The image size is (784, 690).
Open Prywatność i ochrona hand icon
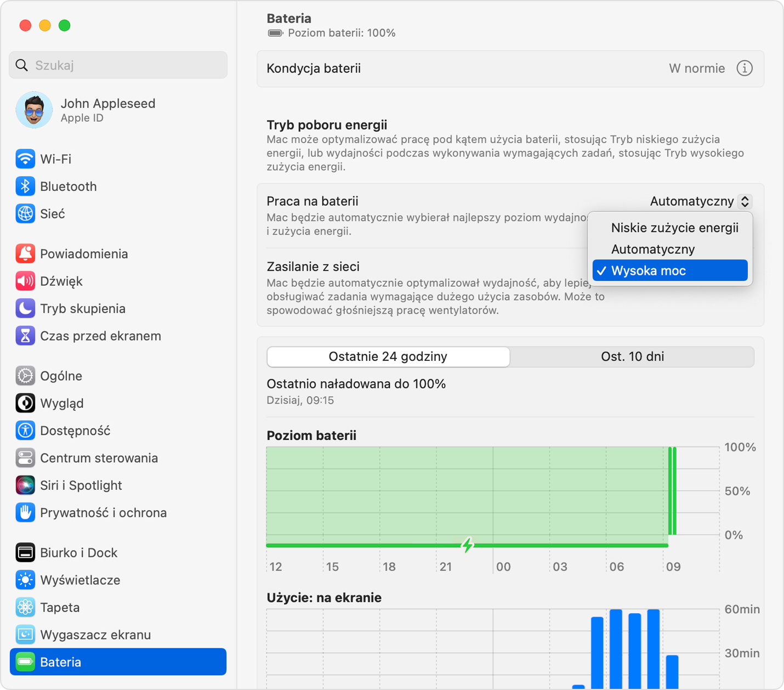click(x=25, y=513)
